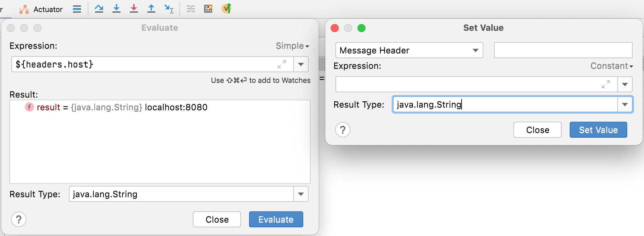Viewport: 644px width, 236px height.
Task: Open the Simple language dropdown
Action: (x=292, y=46)
